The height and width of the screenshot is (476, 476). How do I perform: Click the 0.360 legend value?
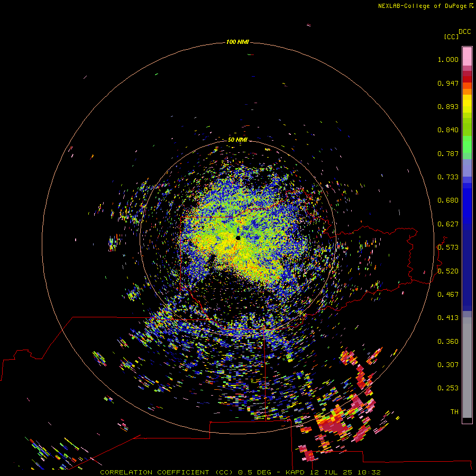pyautogui.click(x=448, y=342)
